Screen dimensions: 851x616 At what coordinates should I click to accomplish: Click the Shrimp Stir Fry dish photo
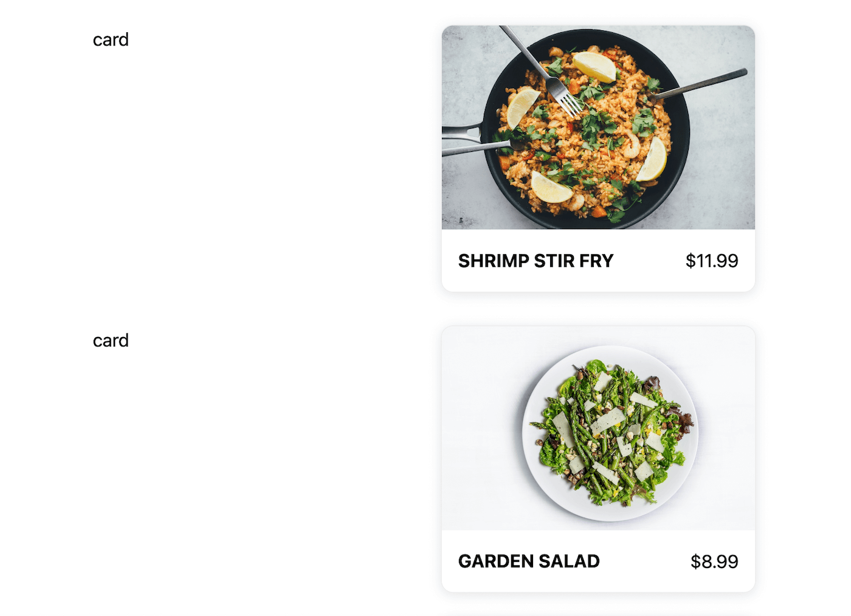[x=598, y=127]
